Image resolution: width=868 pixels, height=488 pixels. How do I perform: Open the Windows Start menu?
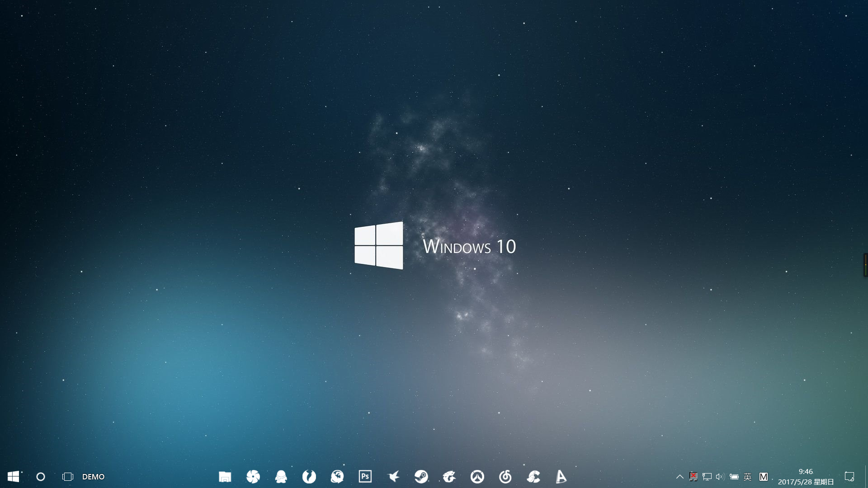coord(13,476)
